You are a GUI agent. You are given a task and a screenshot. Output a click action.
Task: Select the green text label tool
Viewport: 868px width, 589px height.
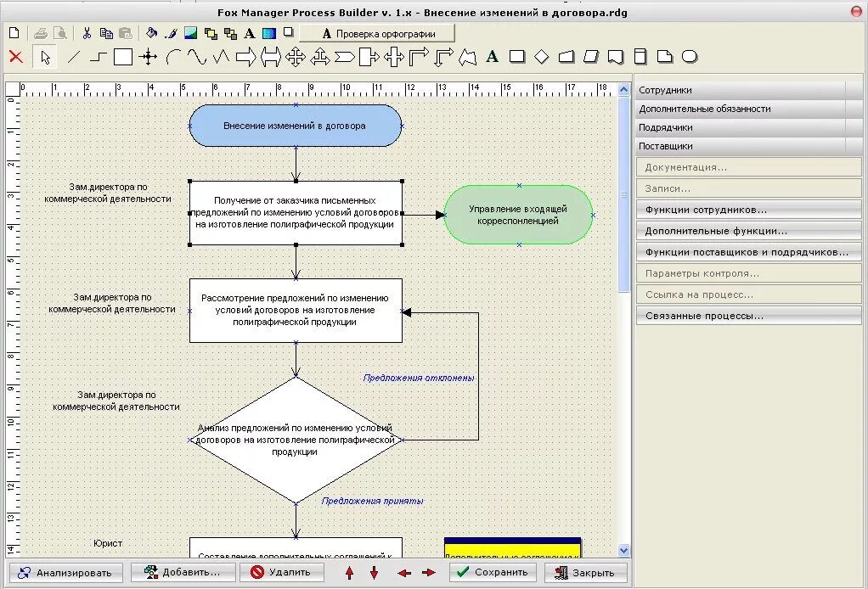tap(492, 56)
